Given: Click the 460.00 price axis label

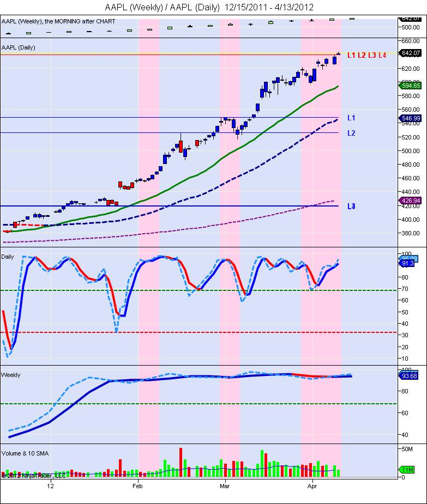Looking at the screenshot, I should click(x=410, y=178).
